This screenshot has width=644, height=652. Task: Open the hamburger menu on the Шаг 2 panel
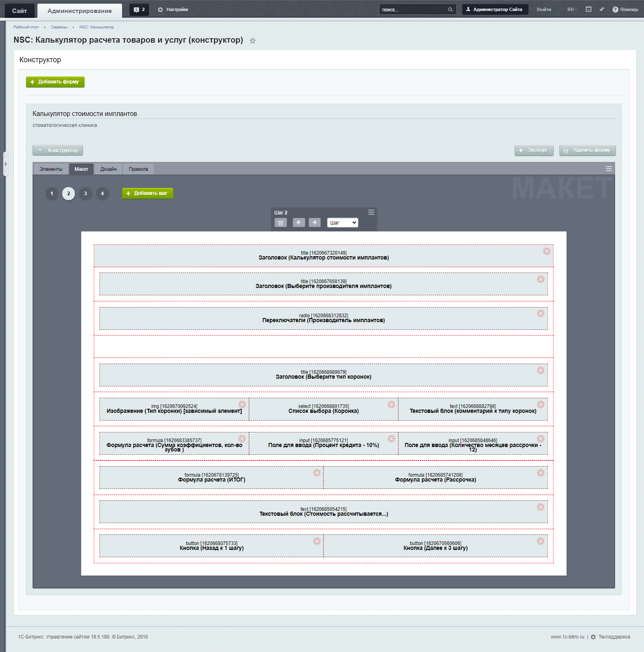point(371,212)
